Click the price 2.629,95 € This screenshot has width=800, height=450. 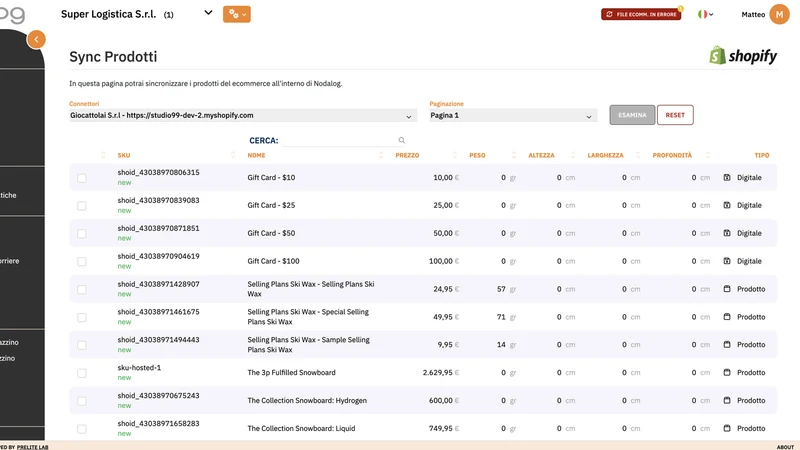pyautogui.click(x=441, y=373)
